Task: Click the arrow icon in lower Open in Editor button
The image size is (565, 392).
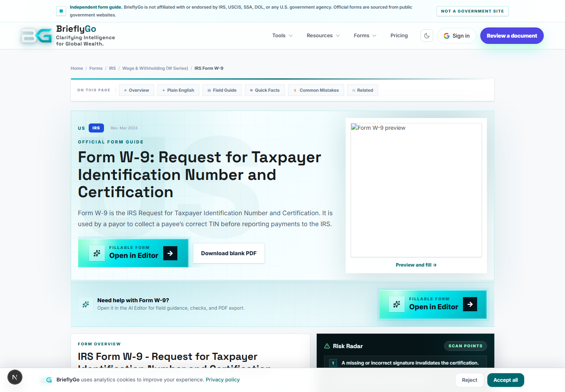Action: [470, 304]
